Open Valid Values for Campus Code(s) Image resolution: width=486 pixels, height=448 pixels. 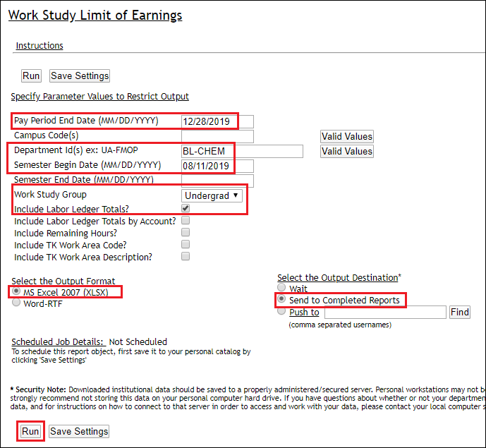pyautogui.click(x=347, y=136)
